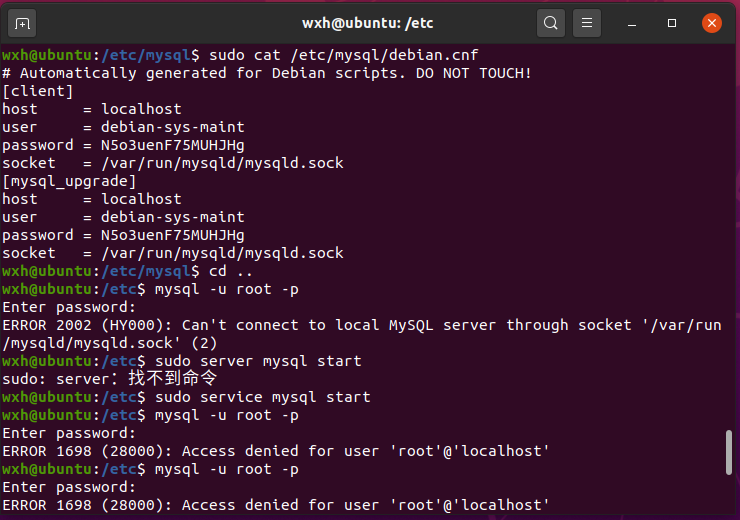Click the last ERROR 1698 line
This screenshot has height=520, width=740.
click(275, 505)
